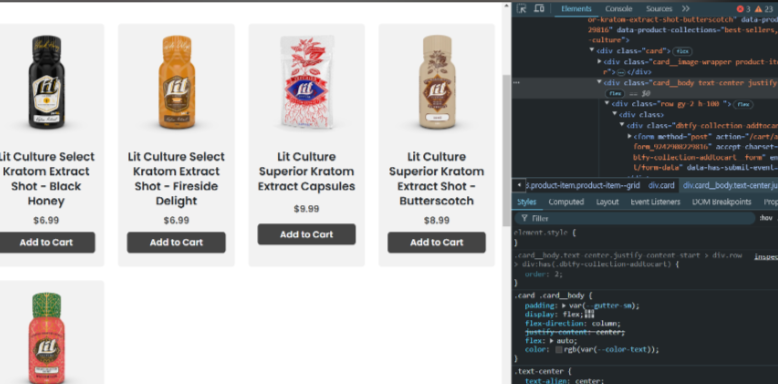Open the three-dot actions for selected DOM node
Viewport: 778px width, 384px height.
[x=517, y=83]
